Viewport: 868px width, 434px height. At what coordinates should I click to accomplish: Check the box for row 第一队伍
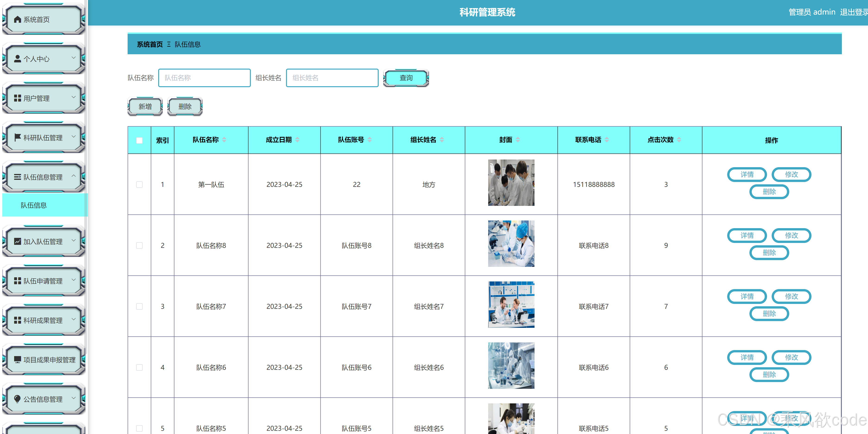pyautogui.click(x=139, y=185)
